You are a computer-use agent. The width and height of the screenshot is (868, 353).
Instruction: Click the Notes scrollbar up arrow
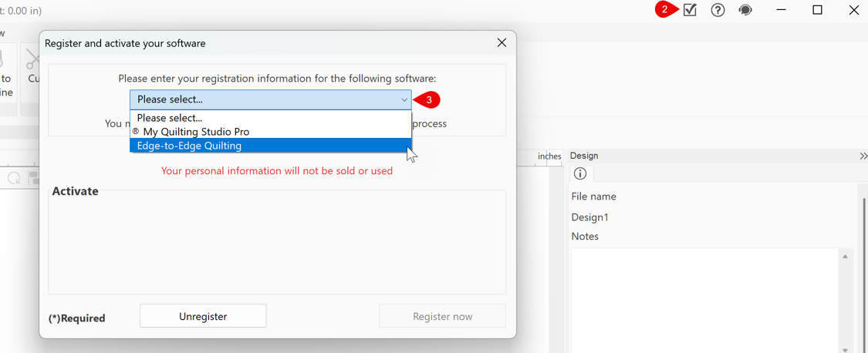[x=846, y=256]
